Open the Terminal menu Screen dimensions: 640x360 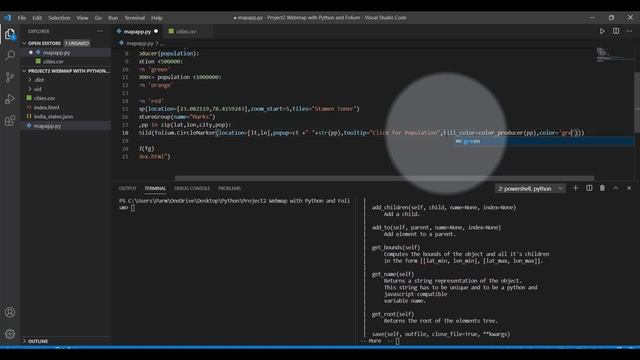[x=135, y=18]
